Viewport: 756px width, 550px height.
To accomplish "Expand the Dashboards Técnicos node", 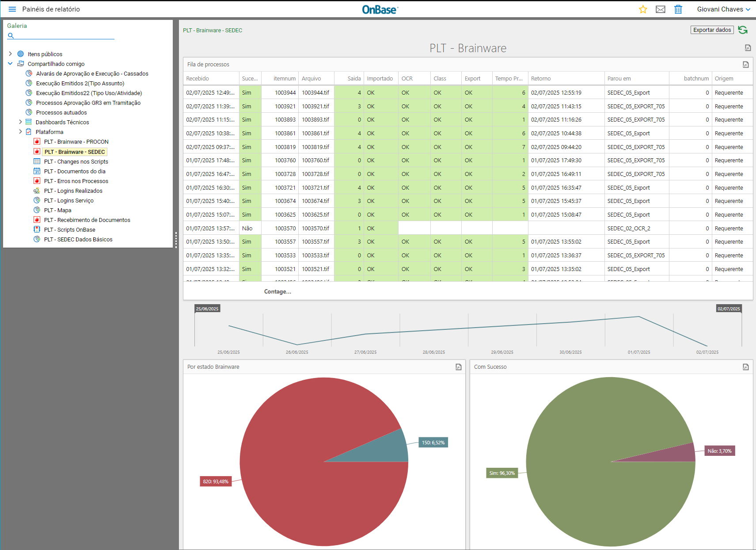I will tap(20, 122).
